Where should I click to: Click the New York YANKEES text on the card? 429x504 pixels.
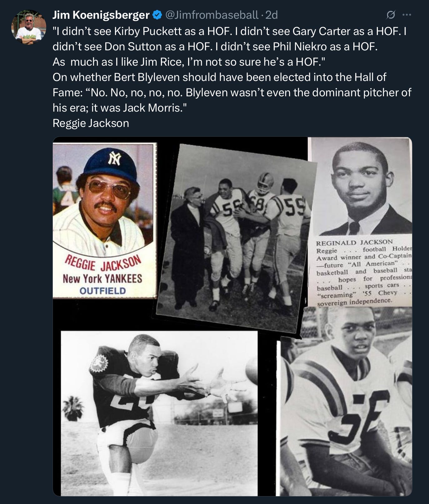[x=102, y=278]
